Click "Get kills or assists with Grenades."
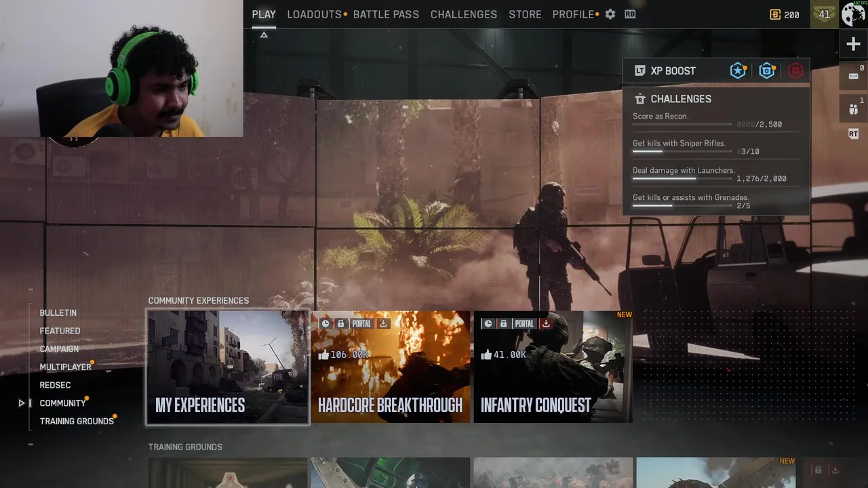Image resolution: width=868 pixels, height=488 pixels. tap(691, 198)
